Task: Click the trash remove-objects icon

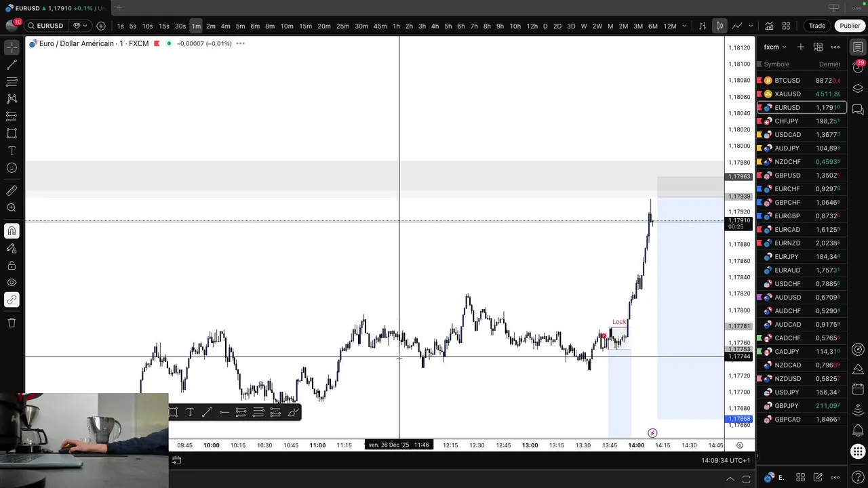Action: pyautogui.click(x=12, y=323)
